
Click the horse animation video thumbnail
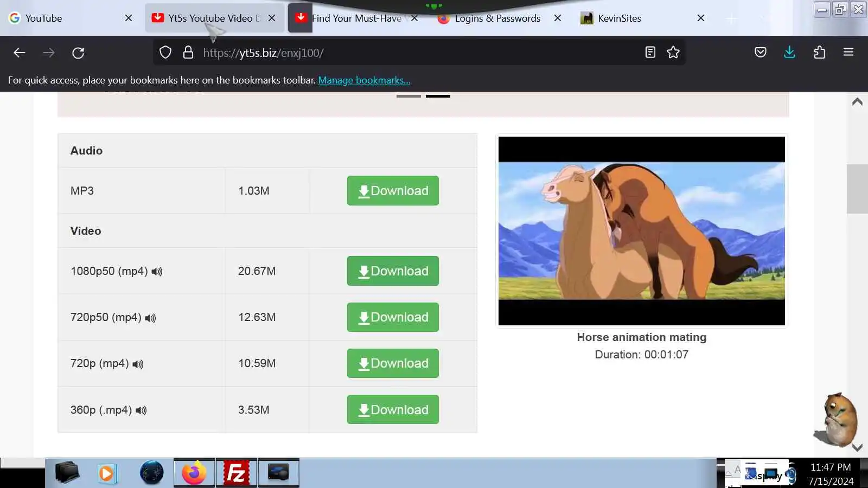pos(642,231)
